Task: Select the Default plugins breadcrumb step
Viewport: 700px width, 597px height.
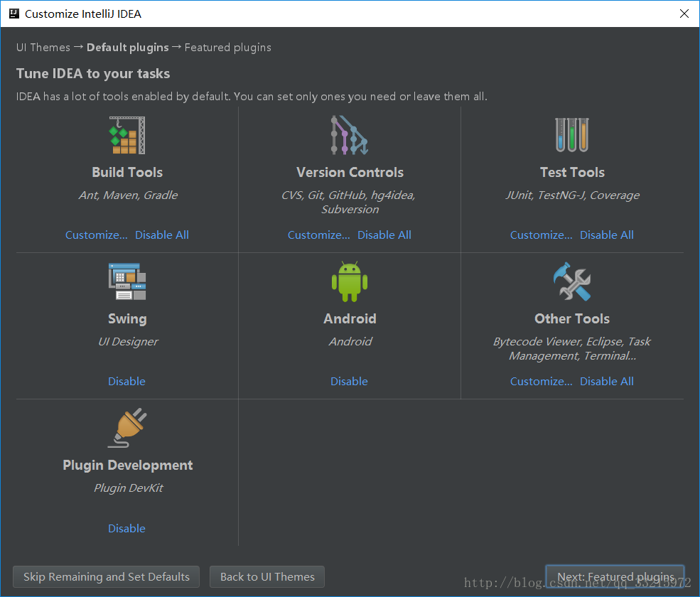Action: [x=128, y=48]
